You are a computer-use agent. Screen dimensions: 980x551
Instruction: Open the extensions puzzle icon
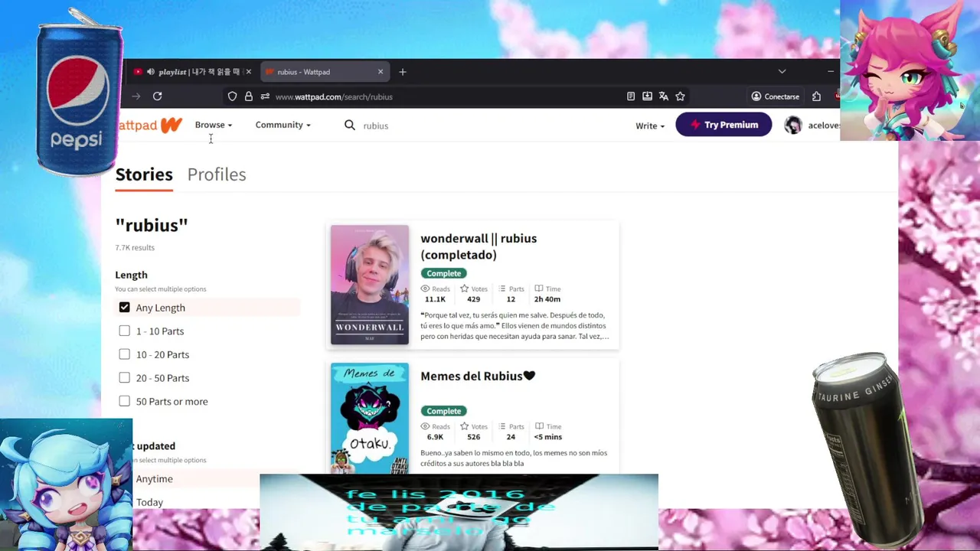click(816, 96)
